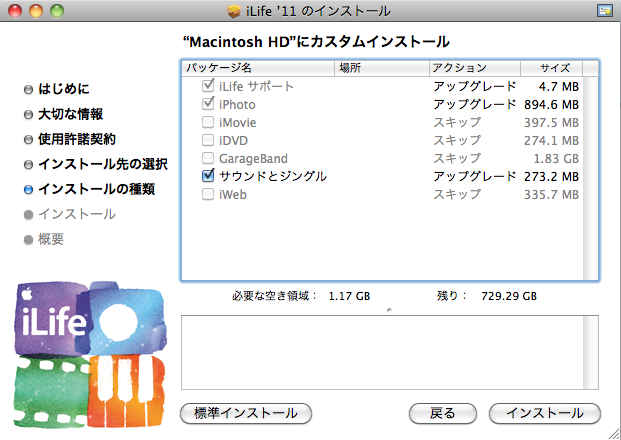Screen dimensions: 621x440
Task: Click the 場所 column header
Action: click(382, 68)
